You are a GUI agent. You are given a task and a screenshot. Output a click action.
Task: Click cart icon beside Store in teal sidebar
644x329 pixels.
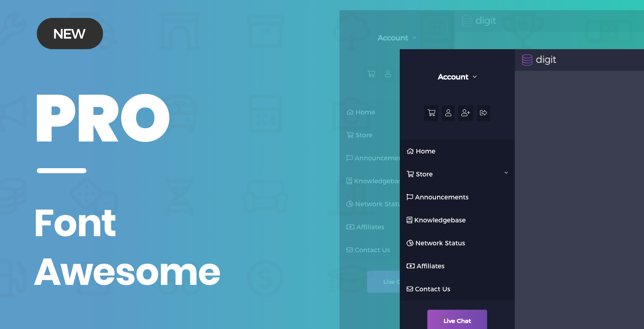(350, 135)
